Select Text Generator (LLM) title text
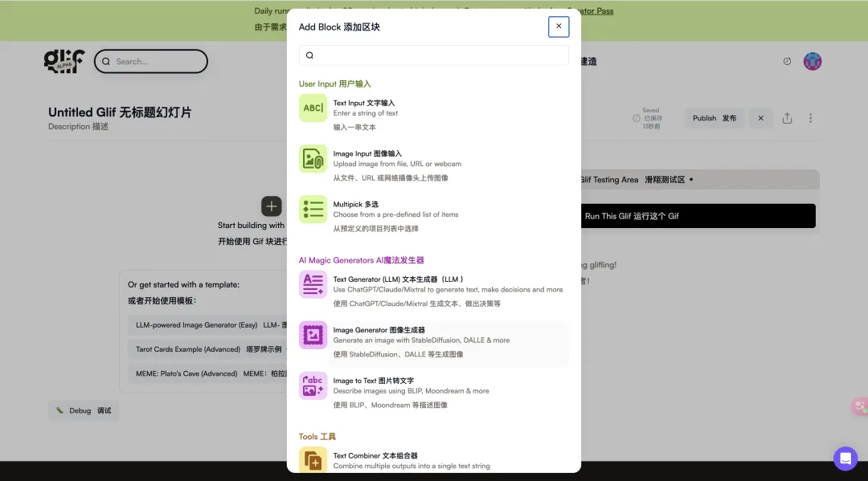Screen dimensions: 868x481 click(398, 279)
